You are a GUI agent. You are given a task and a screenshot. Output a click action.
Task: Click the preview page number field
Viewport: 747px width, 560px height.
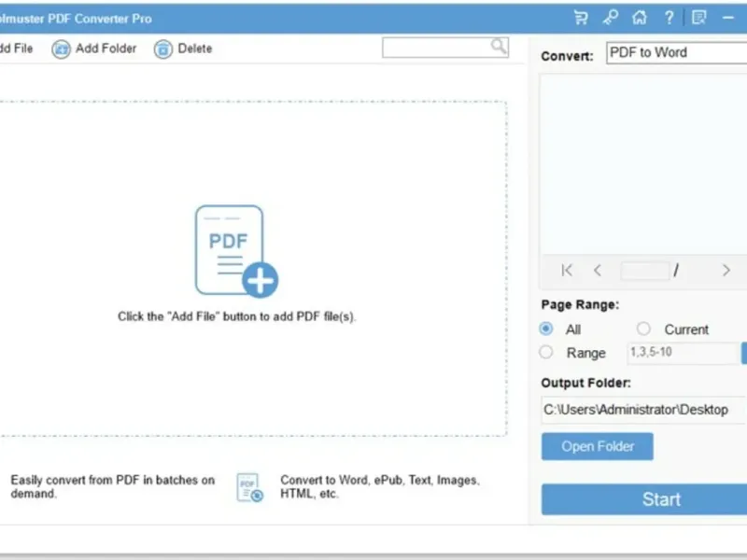tap(644, 271)
